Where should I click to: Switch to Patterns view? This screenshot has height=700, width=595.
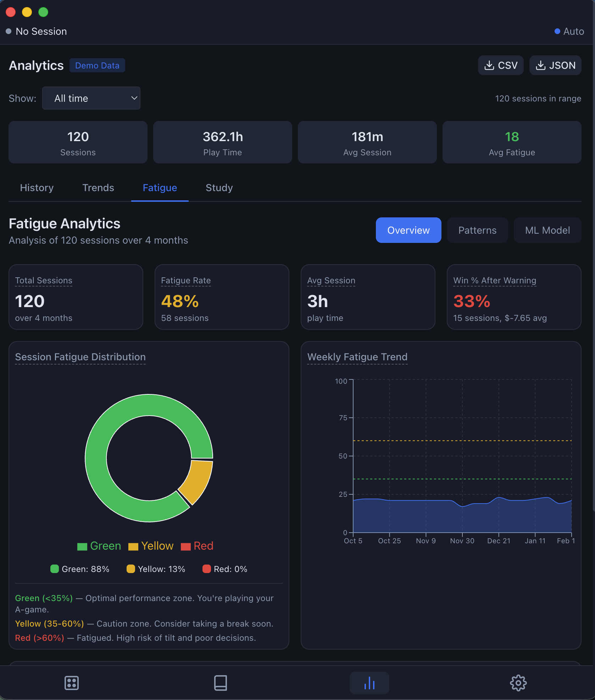477,230
